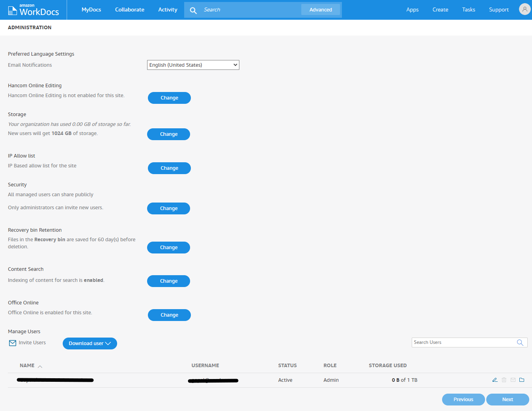Click the trash icon for the user row
Viewport: 532px width, 411px height.
point(504,380)
